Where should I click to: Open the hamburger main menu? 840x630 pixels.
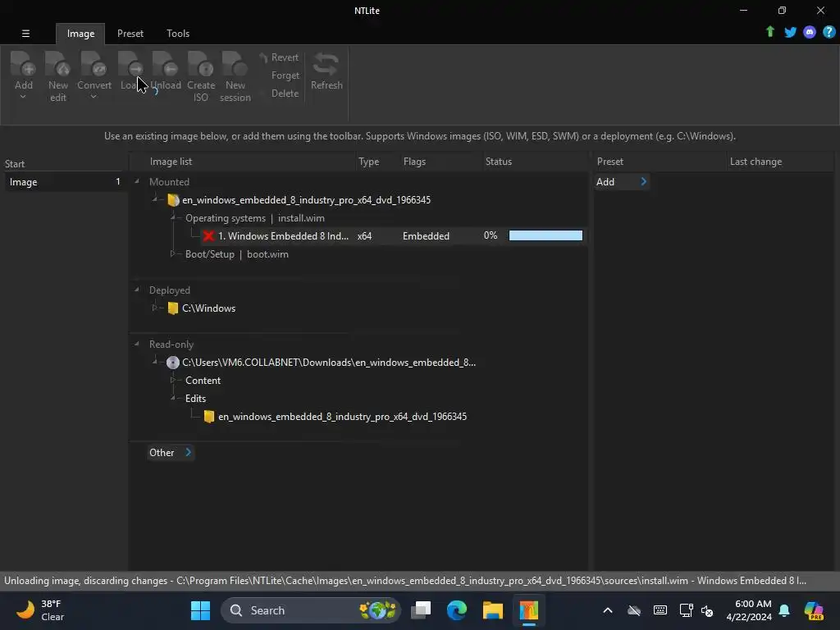[x=25, y=33]
